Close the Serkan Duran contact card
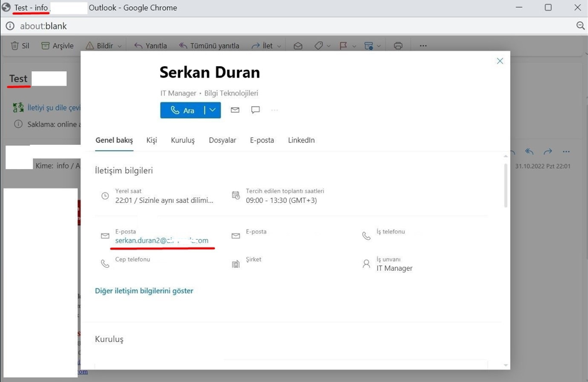 pos(500,61)
